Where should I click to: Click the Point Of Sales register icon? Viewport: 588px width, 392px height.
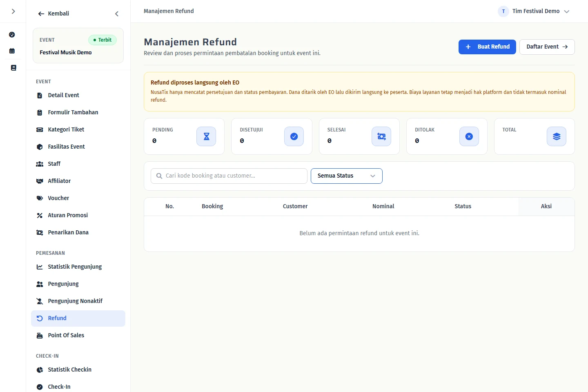[x=40, y=336]
